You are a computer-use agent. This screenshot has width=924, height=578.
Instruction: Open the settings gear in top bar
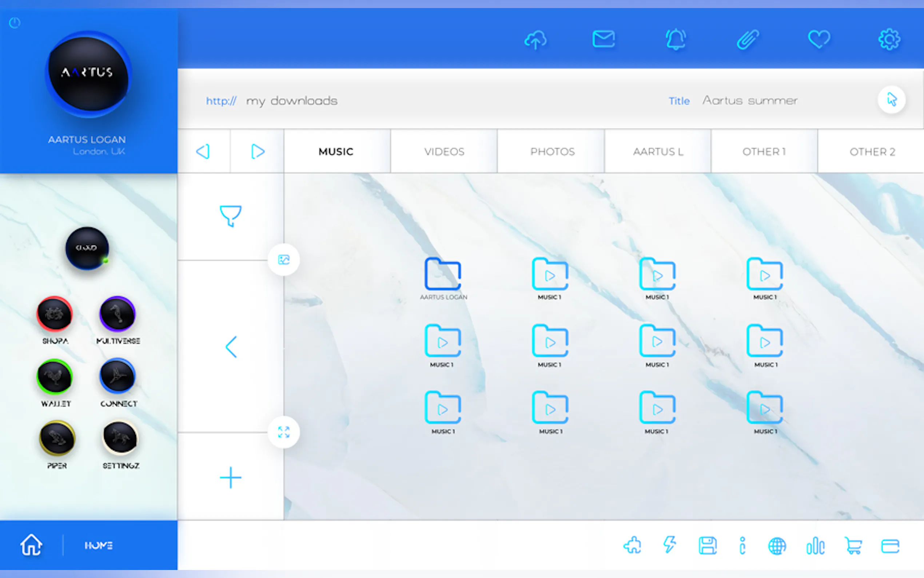(x=889, y=39)
